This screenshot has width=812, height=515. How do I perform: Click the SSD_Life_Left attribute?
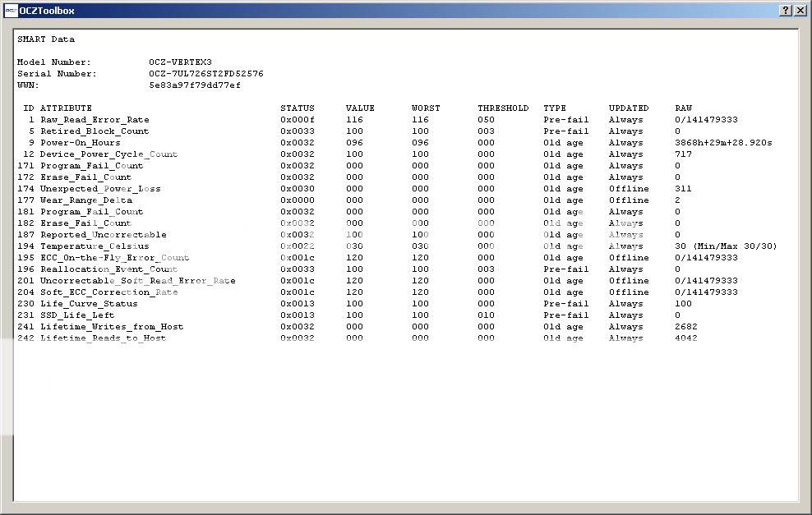click(x=77, y=315)
